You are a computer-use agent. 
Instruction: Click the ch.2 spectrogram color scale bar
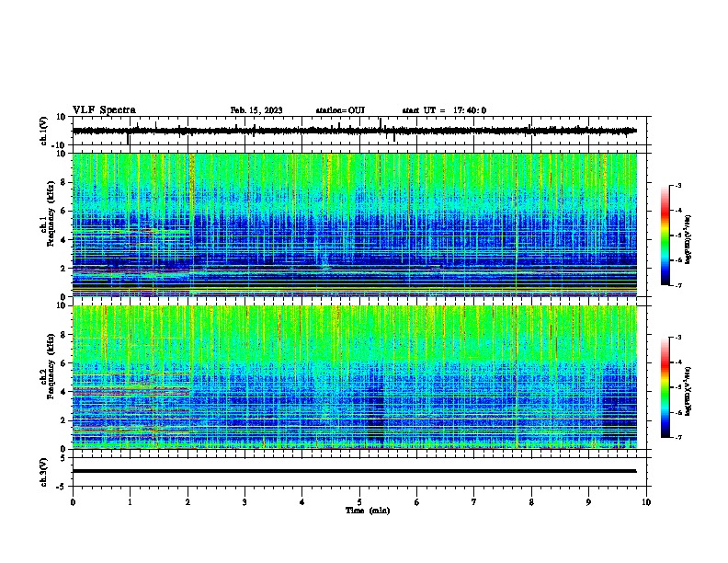click(x=665, y=387)
